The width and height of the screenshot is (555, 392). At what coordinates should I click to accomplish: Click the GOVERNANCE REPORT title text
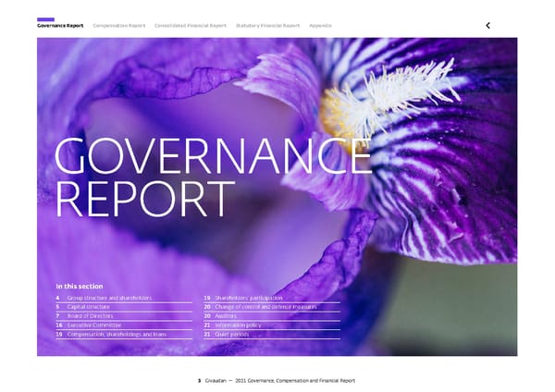(x=214, y=177)
